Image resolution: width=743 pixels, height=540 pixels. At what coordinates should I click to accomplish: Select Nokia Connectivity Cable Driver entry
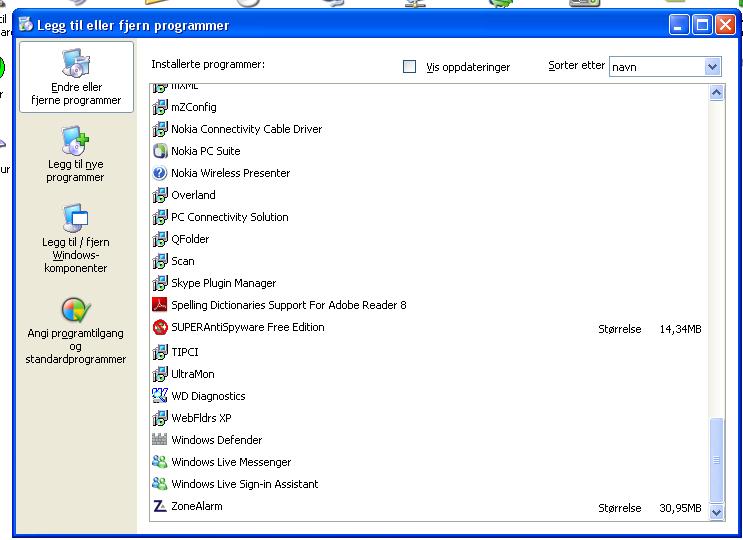tap(429, 129)
